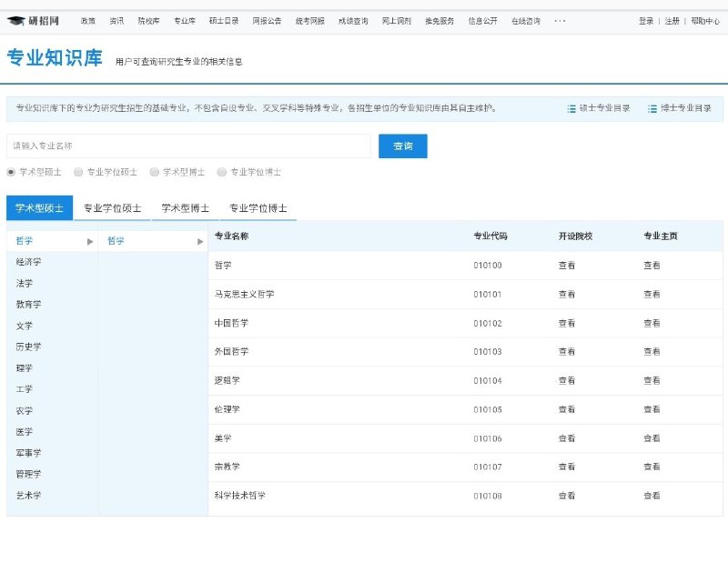
Task: Expand the 哲学 category arrow in first column
Action: click(90, 241)
